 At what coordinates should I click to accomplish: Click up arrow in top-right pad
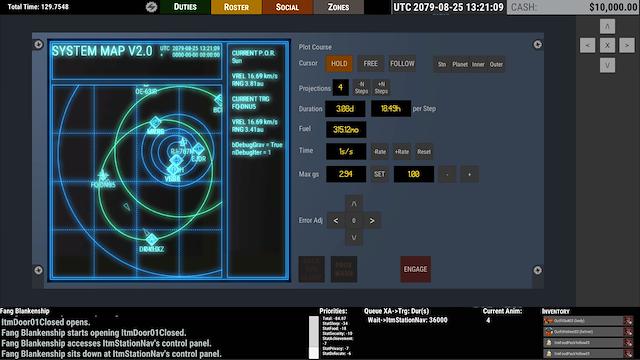[607, 27]
